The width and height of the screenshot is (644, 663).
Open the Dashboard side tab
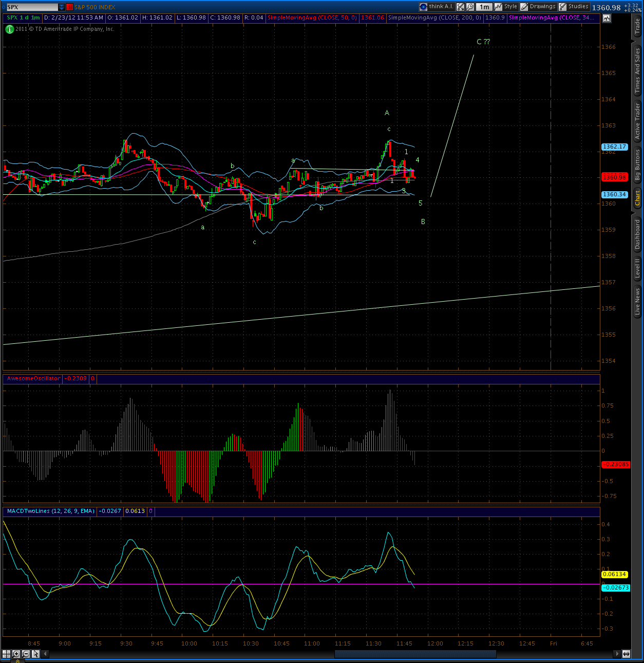click(637, 234)
